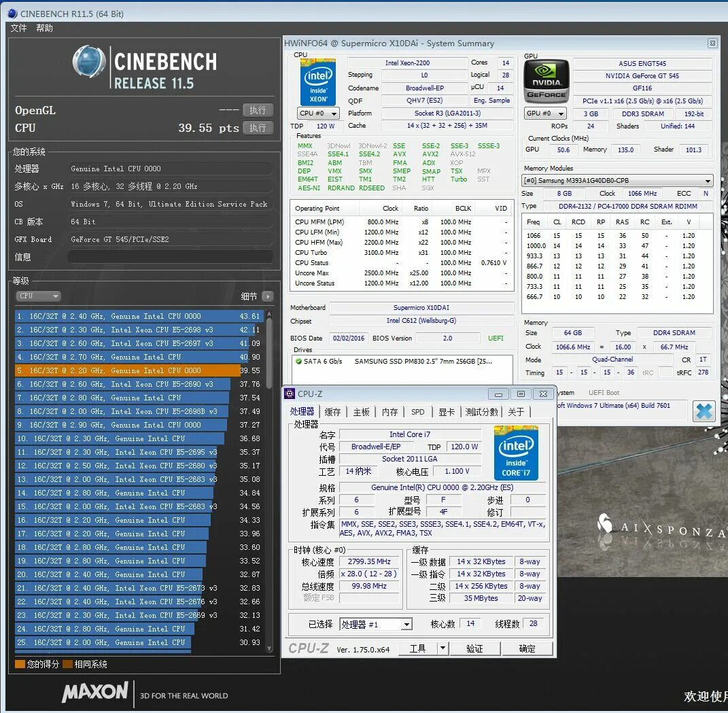Switch to the 缓存 tab in CPU-Z
This screenshot has height=713, width=728.
(x=332, y=412)
